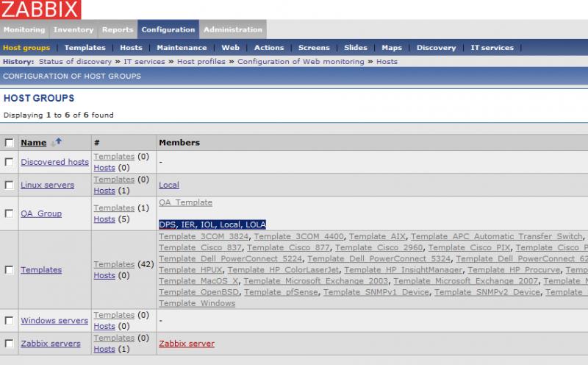
Task: Sort by Name column header
Action: pos(34,143)
